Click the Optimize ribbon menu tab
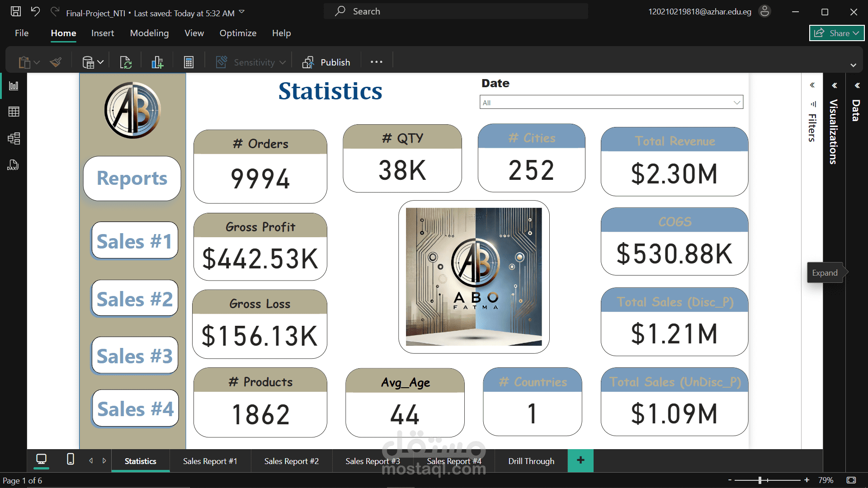The image size is (868, 488). point(238,33)
